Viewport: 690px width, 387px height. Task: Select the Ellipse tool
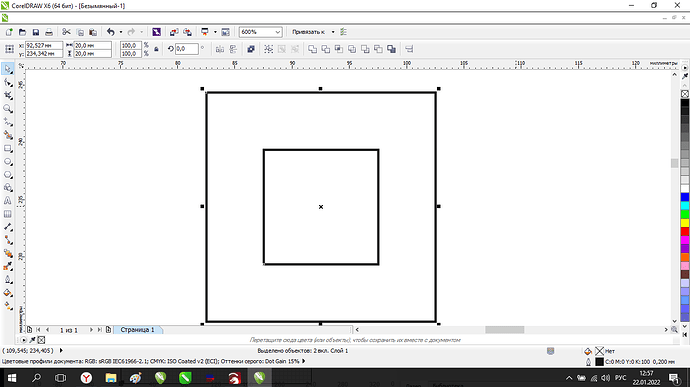point(7,162)
